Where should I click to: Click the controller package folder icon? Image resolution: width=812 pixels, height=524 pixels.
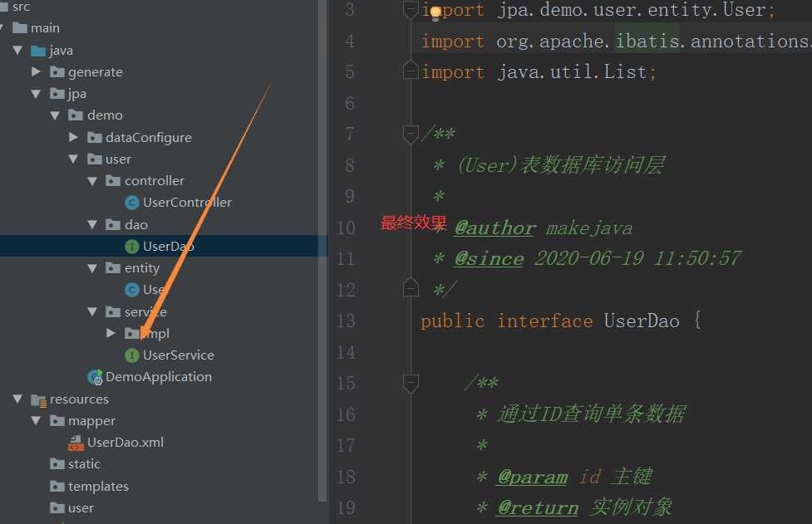pyautogui.click(x=113, y=180)
